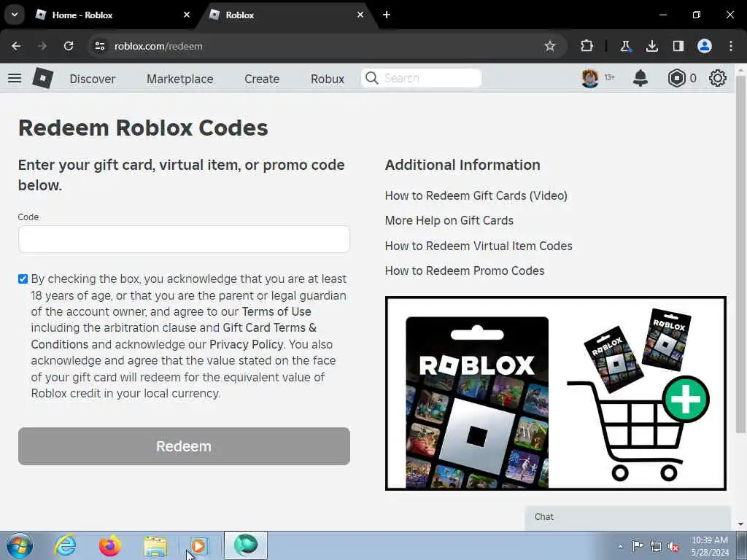Click the Roblox gift card shopping image
Screen dimensions: 747x560
point(555,393)
